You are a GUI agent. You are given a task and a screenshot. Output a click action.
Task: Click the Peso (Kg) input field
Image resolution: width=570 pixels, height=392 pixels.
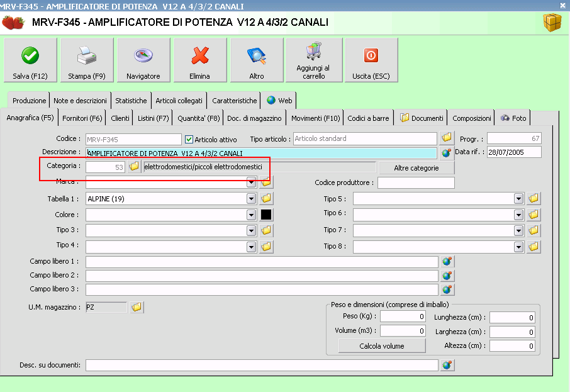pos(403,316)
